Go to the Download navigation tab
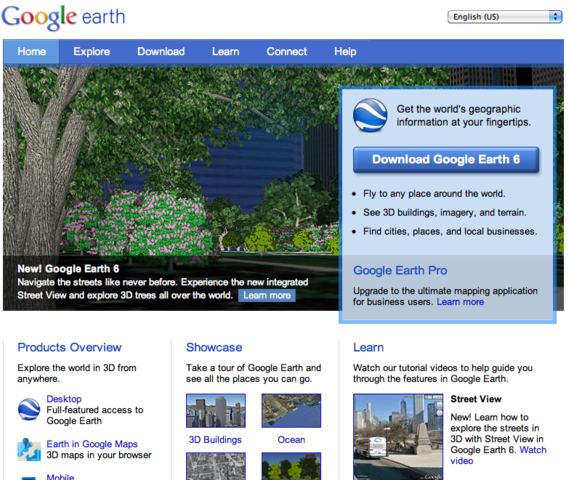The image size is (569, 480). pos(161,52)
